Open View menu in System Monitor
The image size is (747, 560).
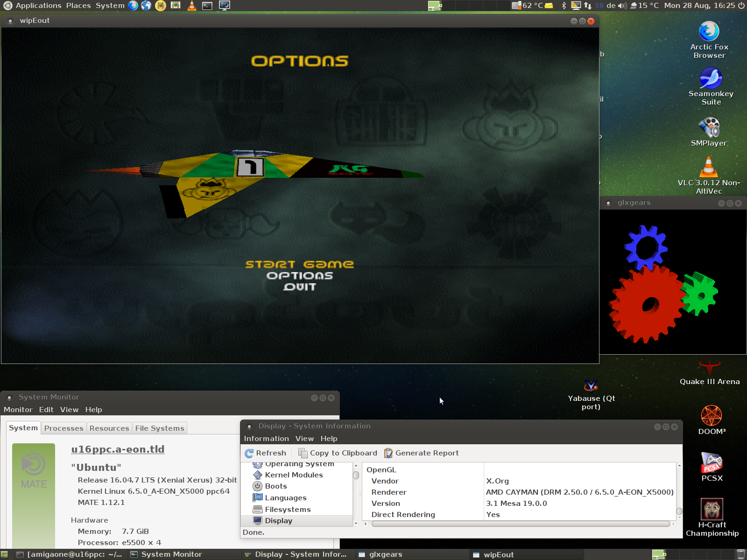[x=69, y=410]
